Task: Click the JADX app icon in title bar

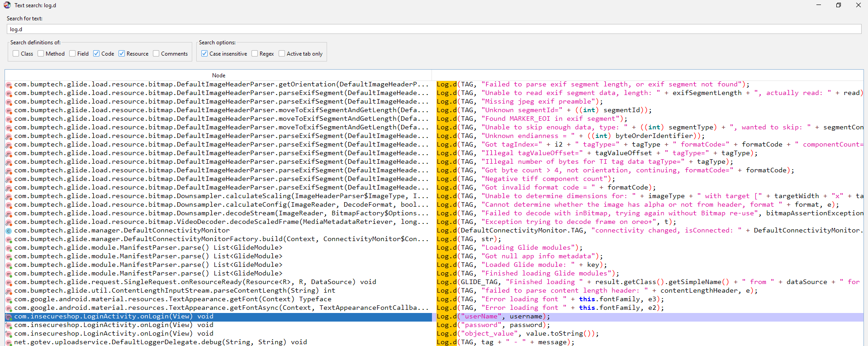Action: [7, 5]
